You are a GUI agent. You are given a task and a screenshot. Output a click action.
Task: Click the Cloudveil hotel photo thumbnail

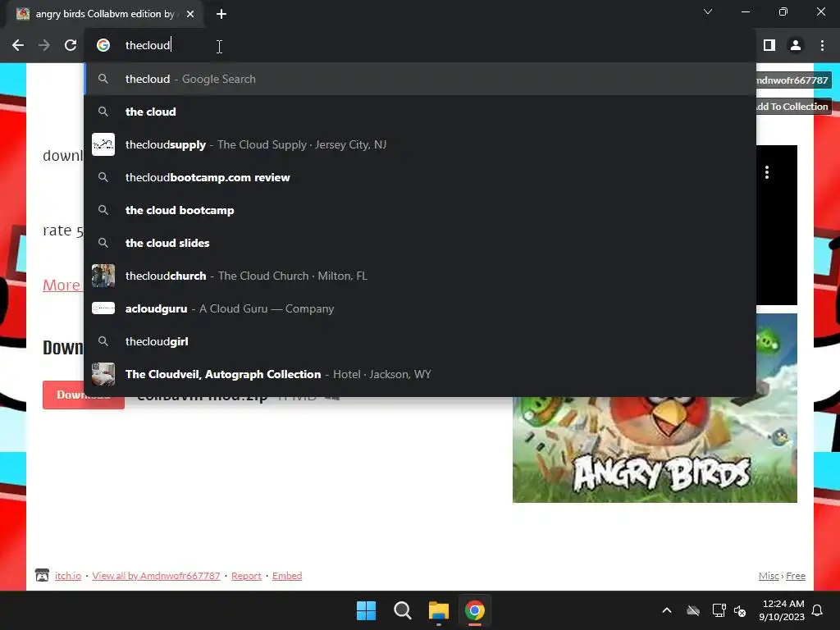tap(103, 374)
